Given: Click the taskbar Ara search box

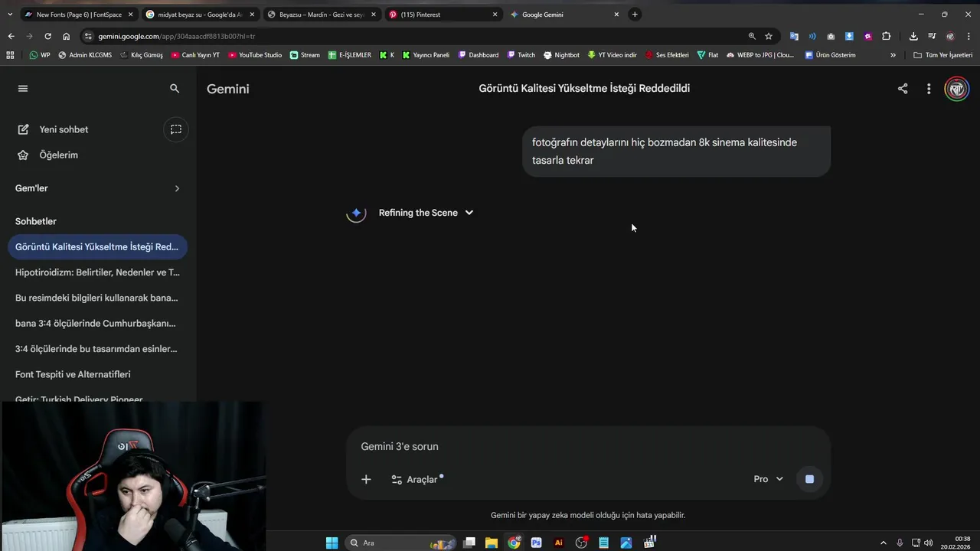Looking at the screenshot, I should pyautogui.click(x=400, y=543).
